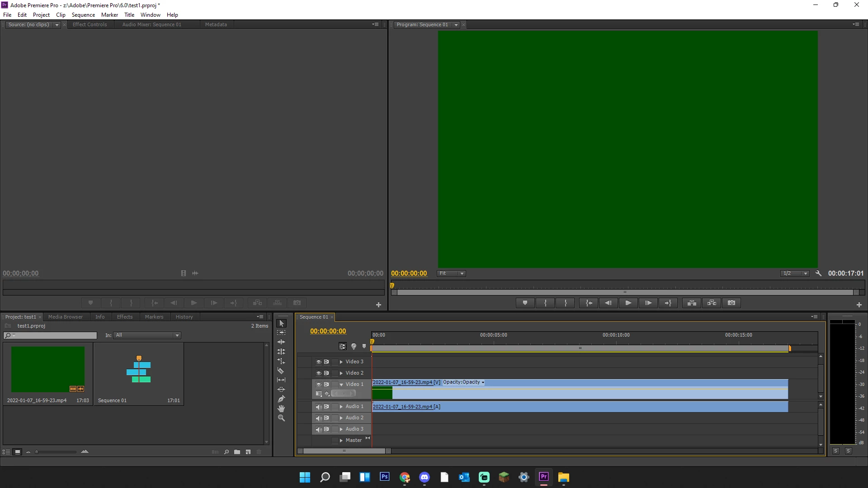This screenshot has height=488, width=868.
Task: Expand the Video 3 track triangle
Action: 341,362
